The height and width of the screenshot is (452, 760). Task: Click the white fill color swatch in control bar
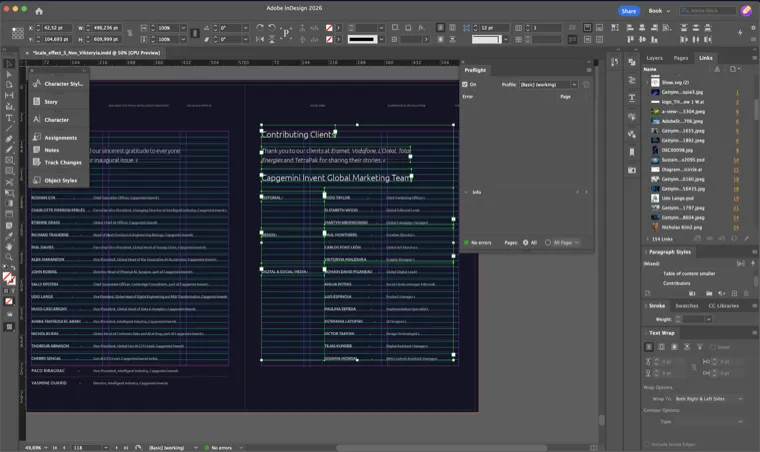[486, 39]
